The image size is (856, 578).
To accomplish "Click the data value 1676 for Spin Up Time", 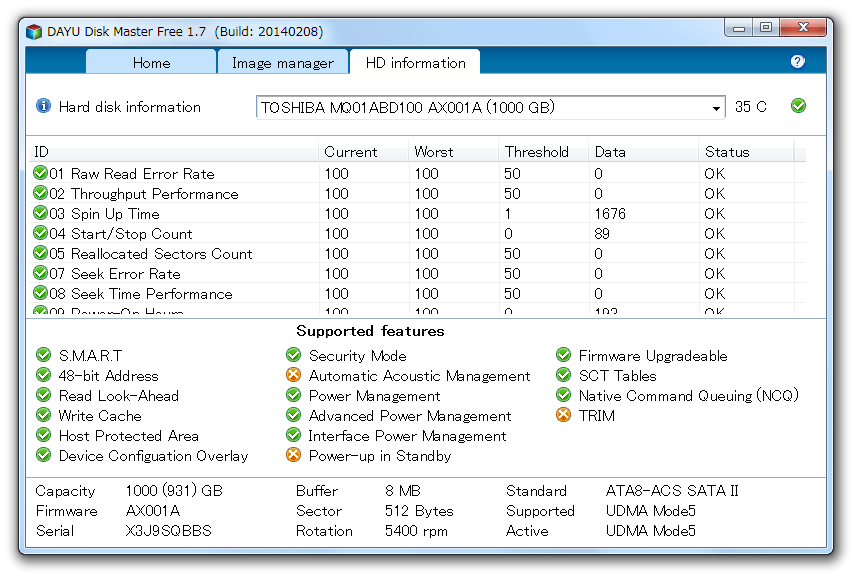I will click(610, 213).
